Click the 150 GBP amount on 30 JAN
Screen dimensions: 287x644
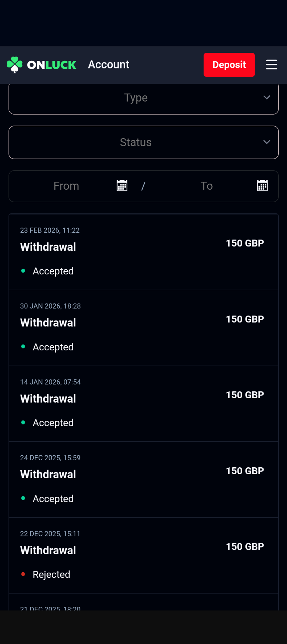(245, 319)
